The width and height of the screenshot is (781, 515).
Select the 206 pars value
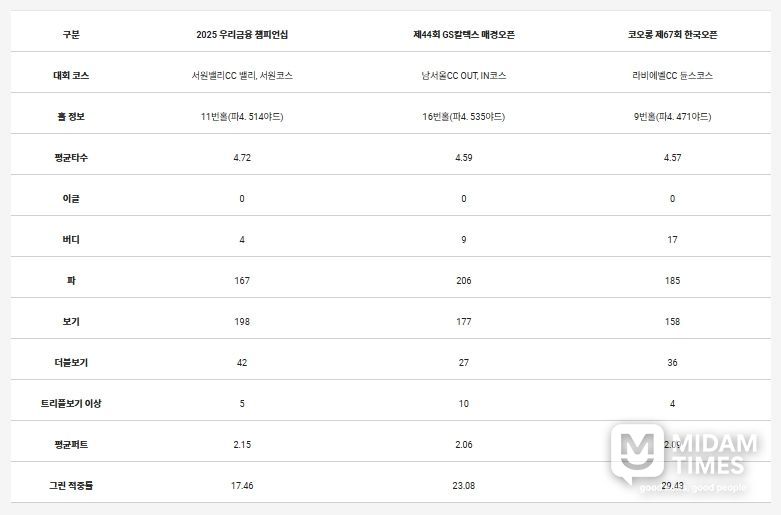point(463,280)
